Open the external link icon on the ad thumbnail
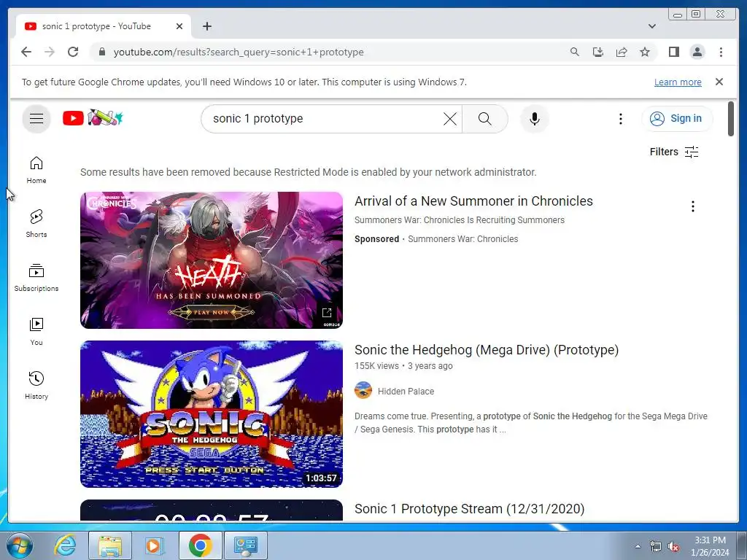The width and height of the screenshot is (747, 560). pos(327,312)
